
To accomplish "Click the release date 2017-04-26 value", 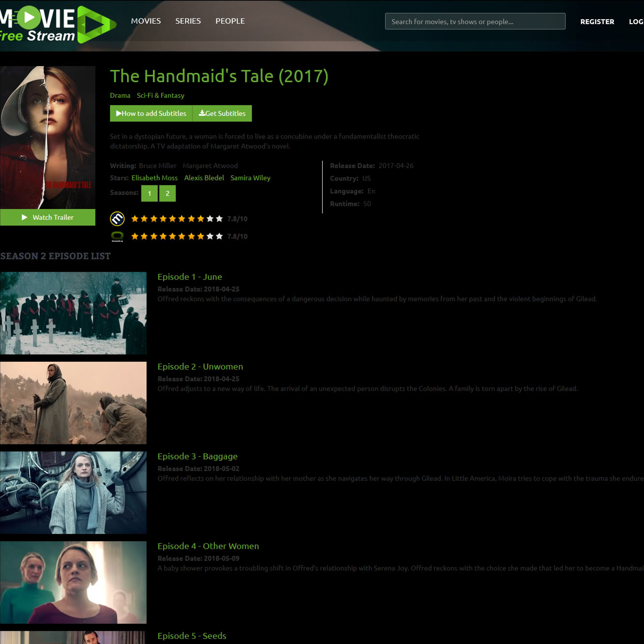I will coord(396,166).
